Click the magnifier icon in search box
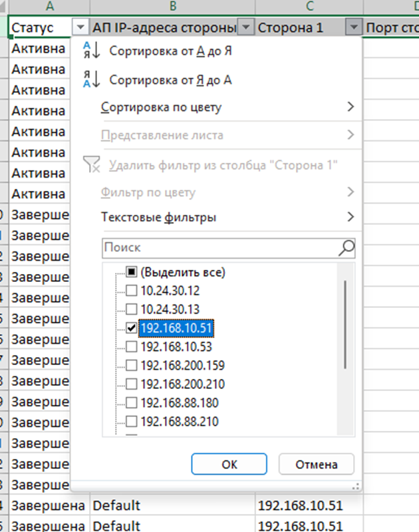 [x=347, y=248]
